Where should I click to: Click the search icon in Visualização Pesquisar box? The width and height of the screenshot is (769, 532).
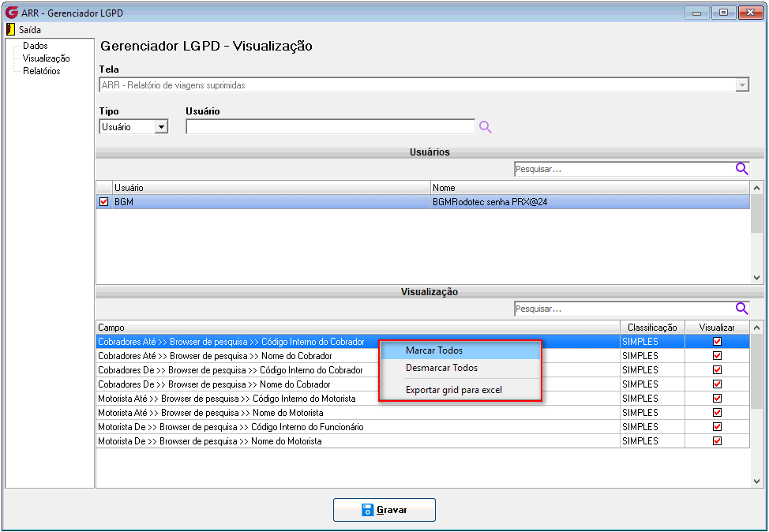[741, 309]
